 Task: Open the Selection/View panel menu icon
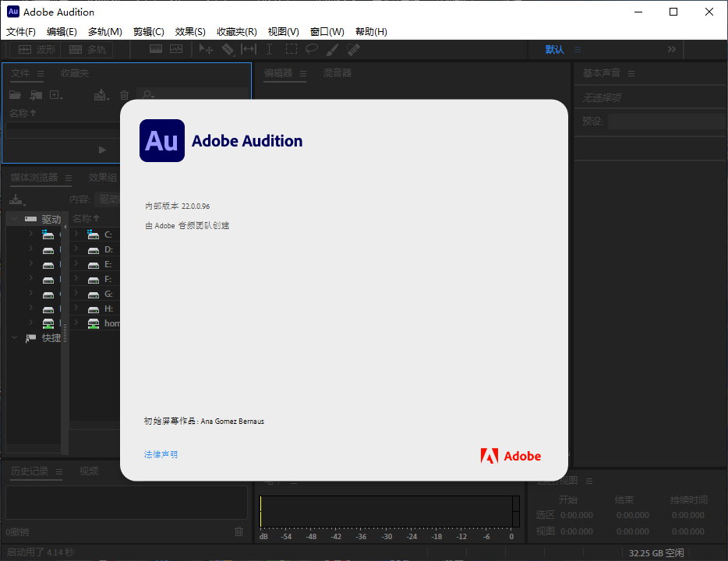click(x=589, y=482)
